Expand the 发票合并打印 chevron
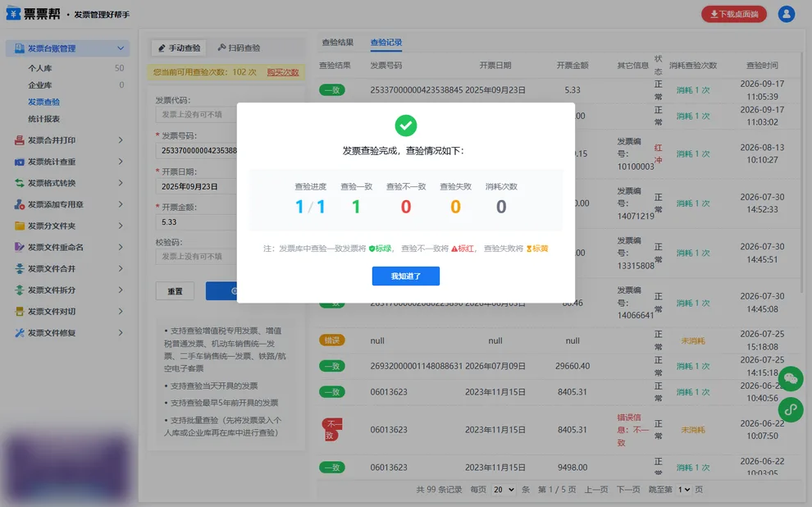Image resolution: width=812 pixels, height=507 pixels. [x=120, y=140]
